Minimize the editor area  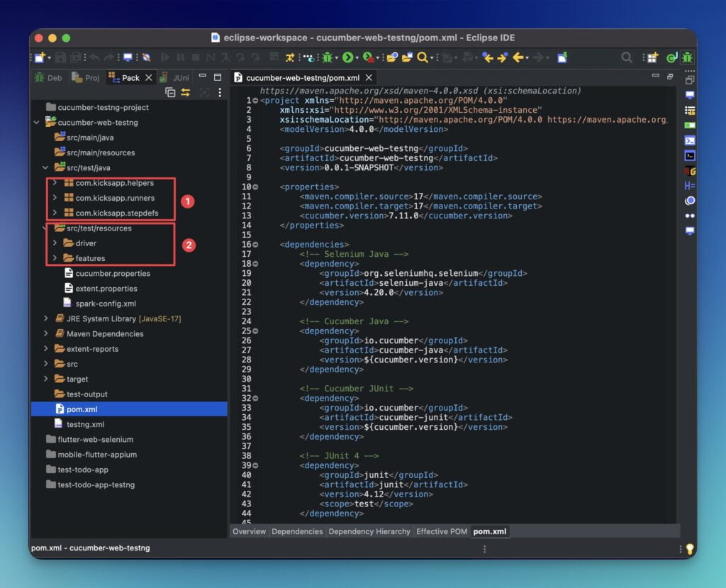tap(655, 76)
